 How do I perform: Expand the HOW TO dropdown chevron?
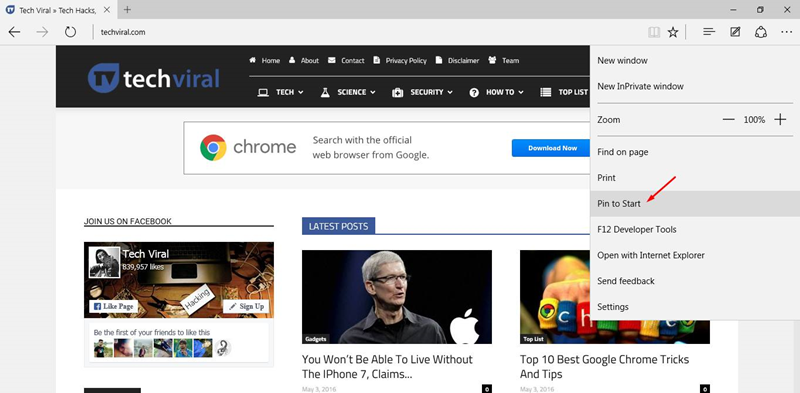pos(520,92)
